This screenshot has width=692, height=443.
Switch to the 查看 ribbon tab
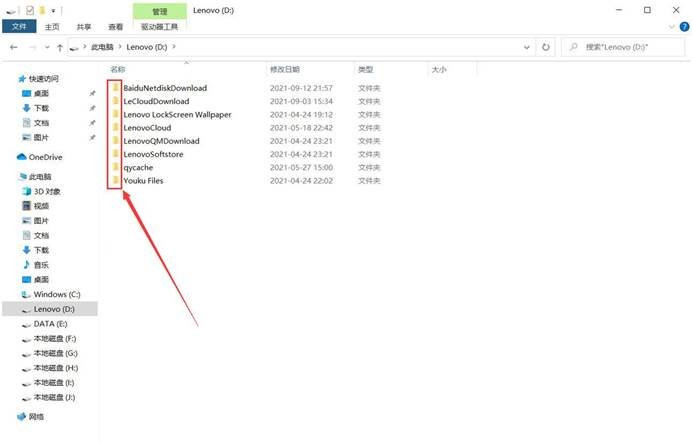[116, 27]
